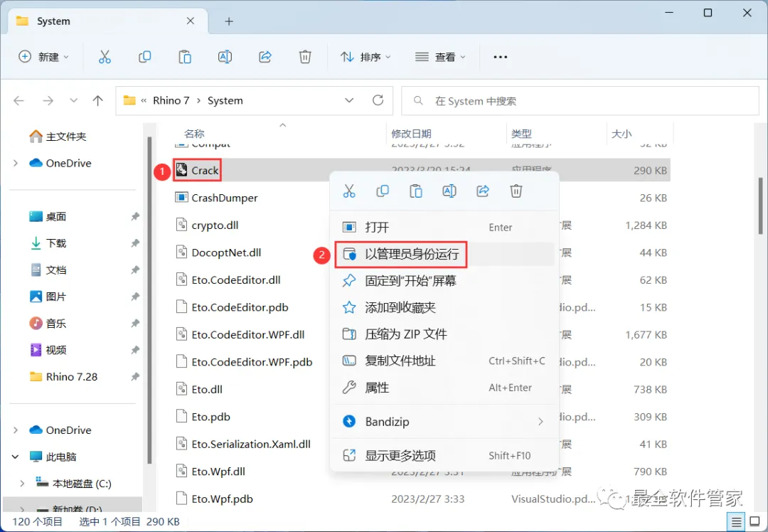The image size is (768, 532).
Task: Open recent locations dropdown arrow
Action: point(73,100)
